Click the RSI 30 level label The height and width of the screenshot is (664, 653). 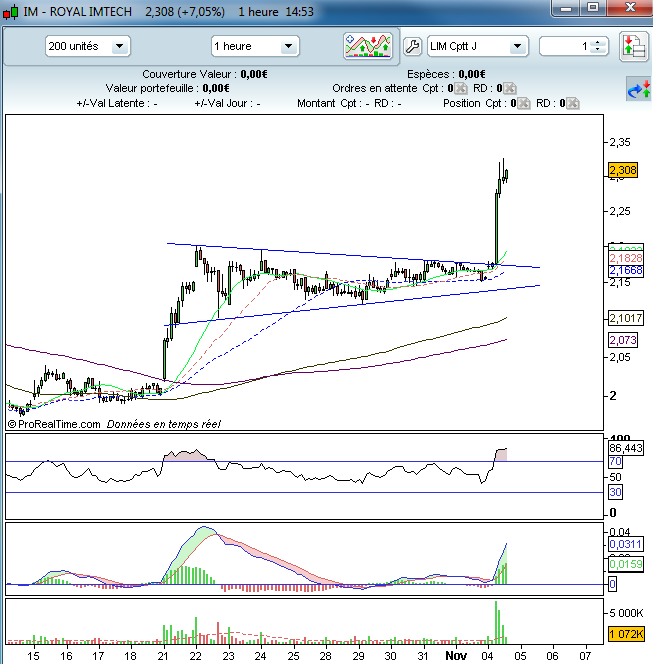(615, 492)
